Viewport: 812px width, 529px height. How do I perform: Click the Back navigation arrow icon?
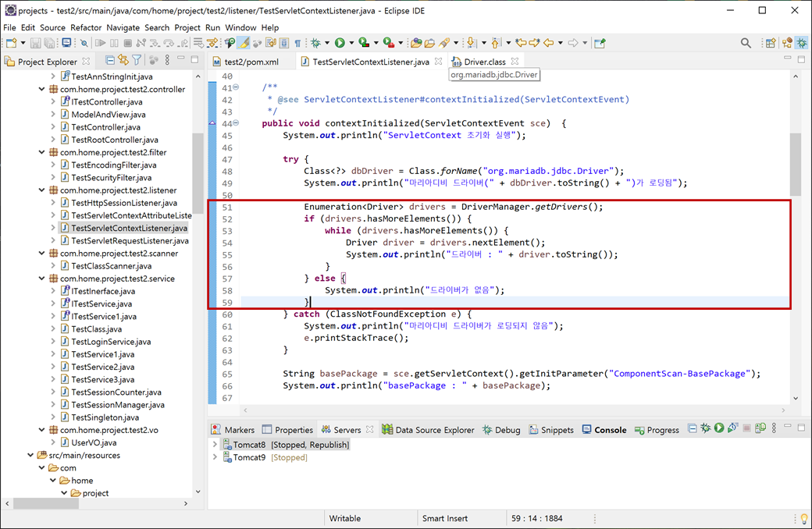coord(548,42)
